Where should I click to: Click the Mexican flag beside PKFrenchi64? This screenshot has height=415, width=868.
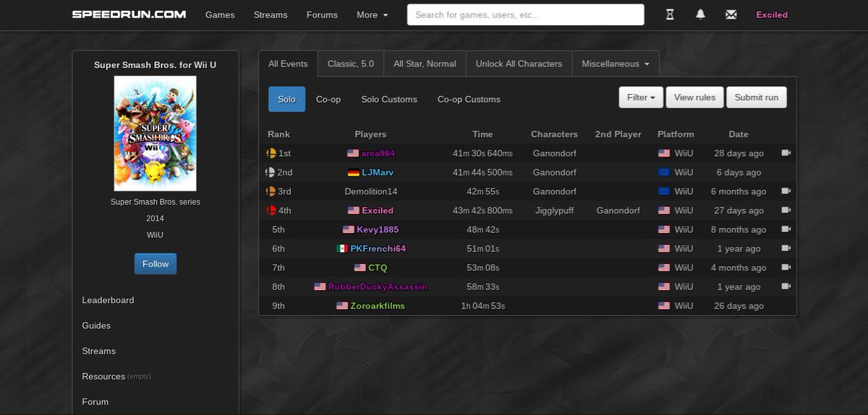(x=342, y=249)
